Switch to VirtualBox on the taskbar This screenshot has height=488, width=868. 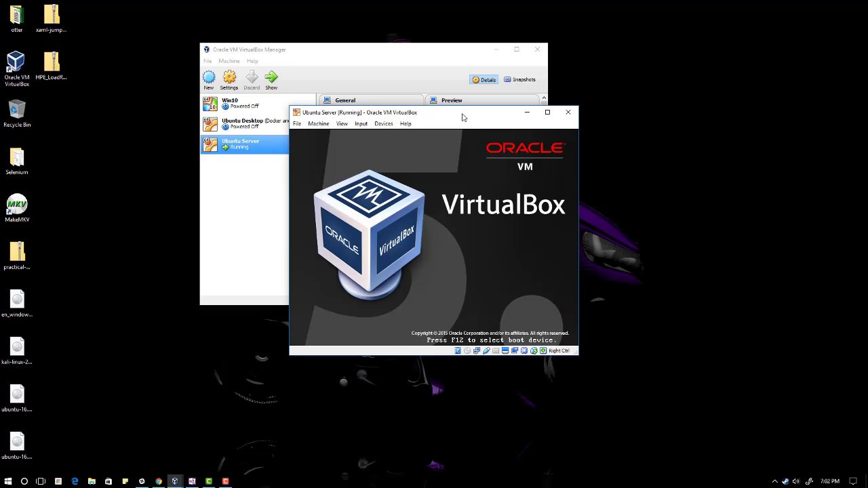(x=175, y=481)
